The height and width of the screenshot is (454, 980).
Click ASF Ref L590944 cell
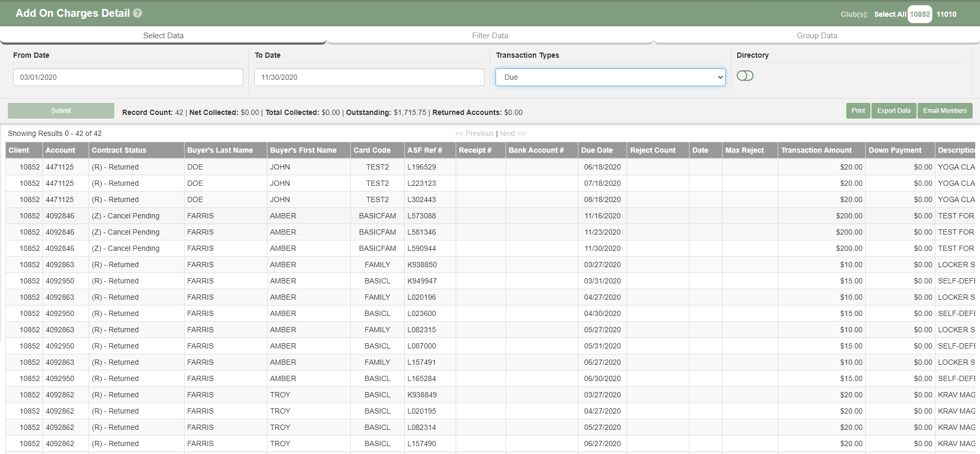[430, 248]
